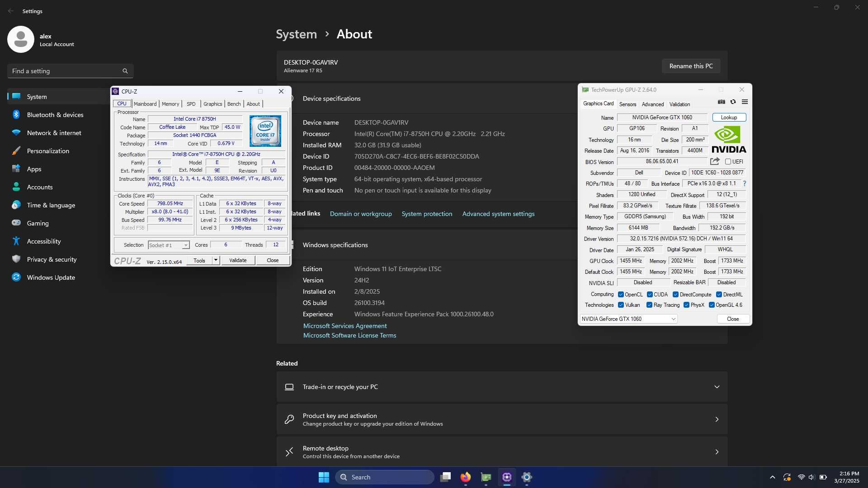
Task: Toggle the Ray Tracing checkbox
Action: coord(649,305)
